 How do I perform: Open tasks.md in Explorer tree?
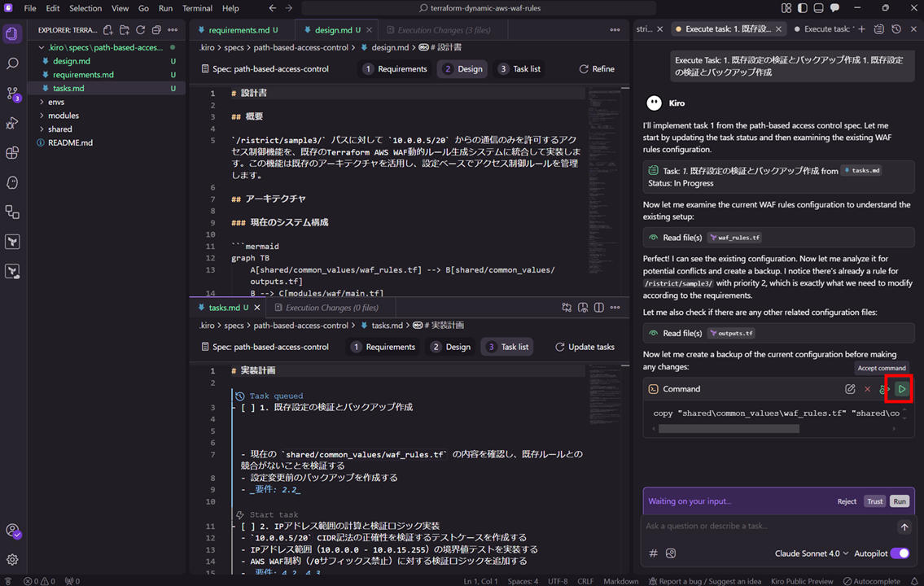click(68, 89)
